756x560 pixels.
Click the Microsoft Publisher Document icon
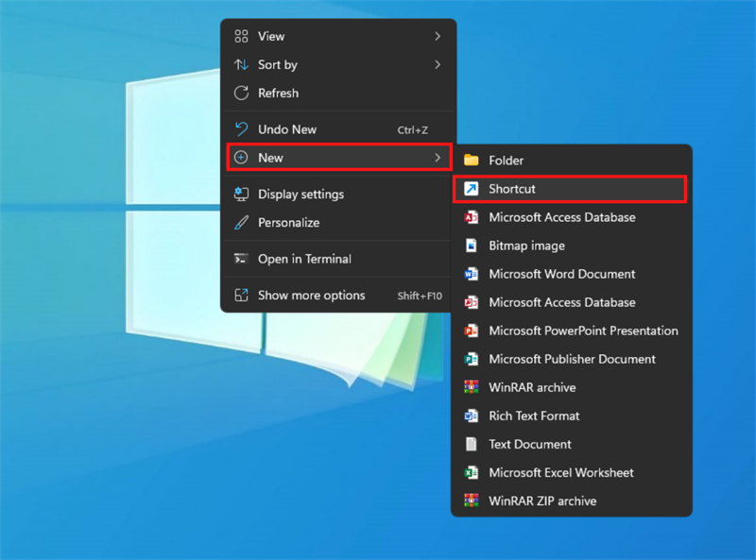pos(471,359)
